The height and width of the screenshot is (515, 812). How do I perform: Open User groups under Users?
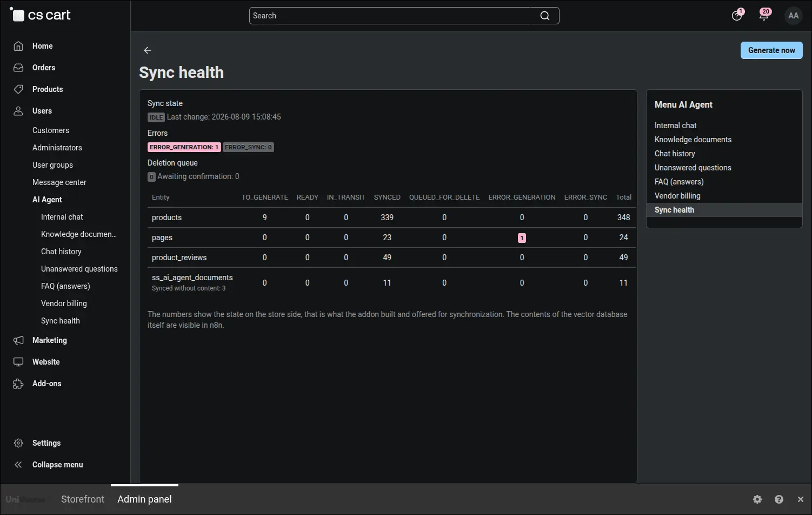pos(52,165)
